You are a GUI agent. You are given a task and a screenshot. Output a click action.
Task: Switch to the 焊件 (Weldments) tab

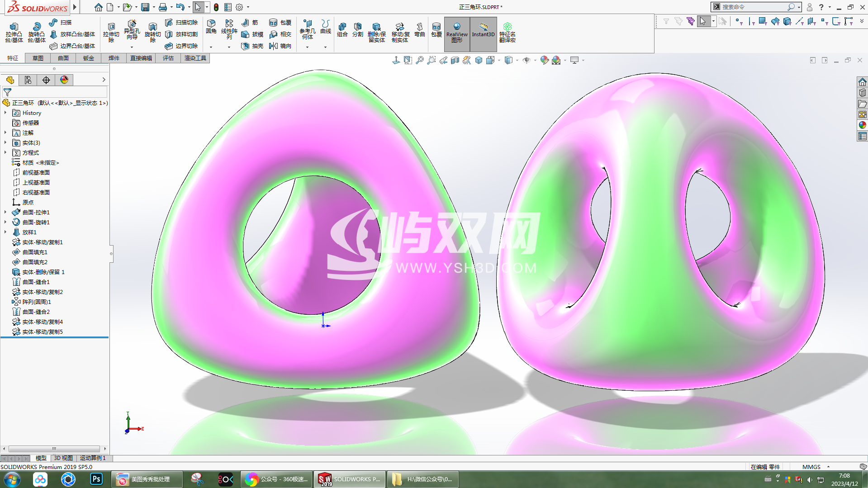114,58
